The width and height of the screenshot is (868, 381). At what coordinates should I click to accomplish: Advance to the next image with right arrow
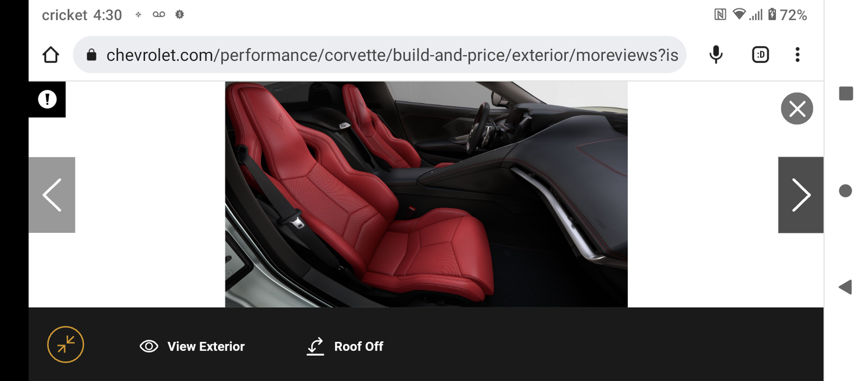pos(801,195)
